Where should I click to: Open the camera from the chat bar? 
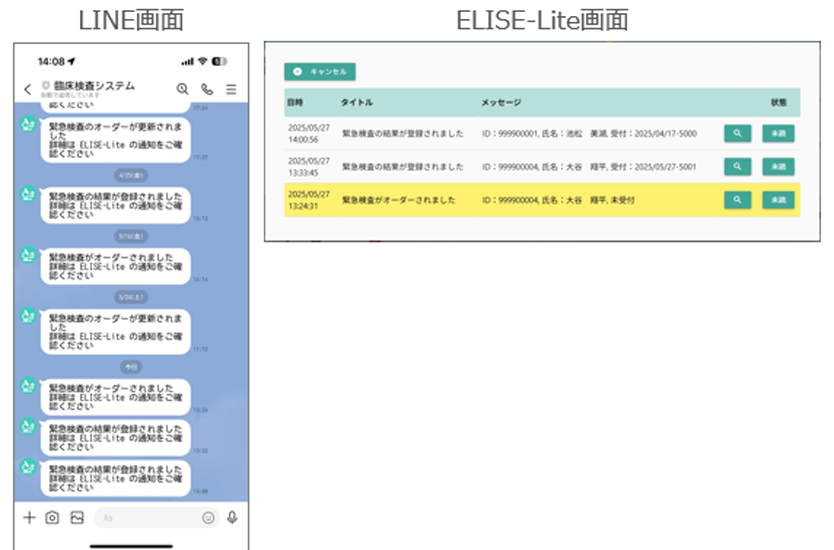(x=52, y=517)
